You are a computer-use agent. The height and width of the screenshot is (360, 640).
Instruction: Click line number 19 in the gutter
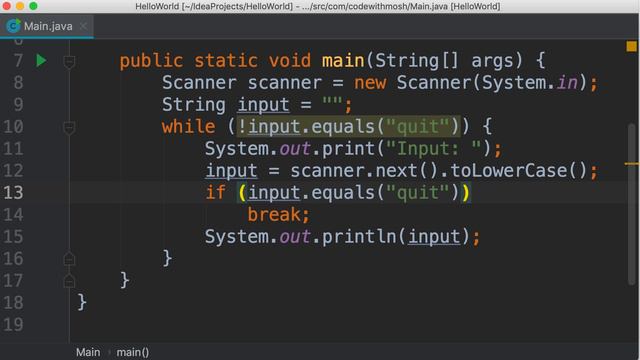point(13,324)
